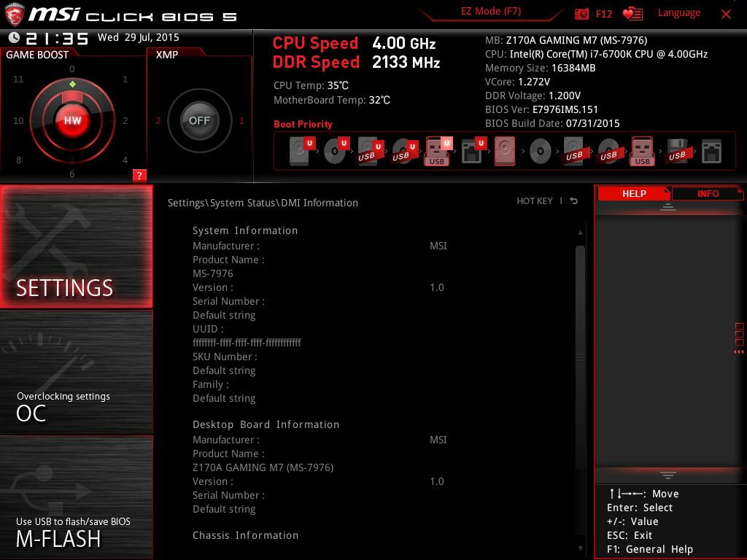Click the breadcrumb Settings\System Status\DMI Information
The height and width of the screenshot is (560, 747).
pyautogui.click(x=263, y=203)
